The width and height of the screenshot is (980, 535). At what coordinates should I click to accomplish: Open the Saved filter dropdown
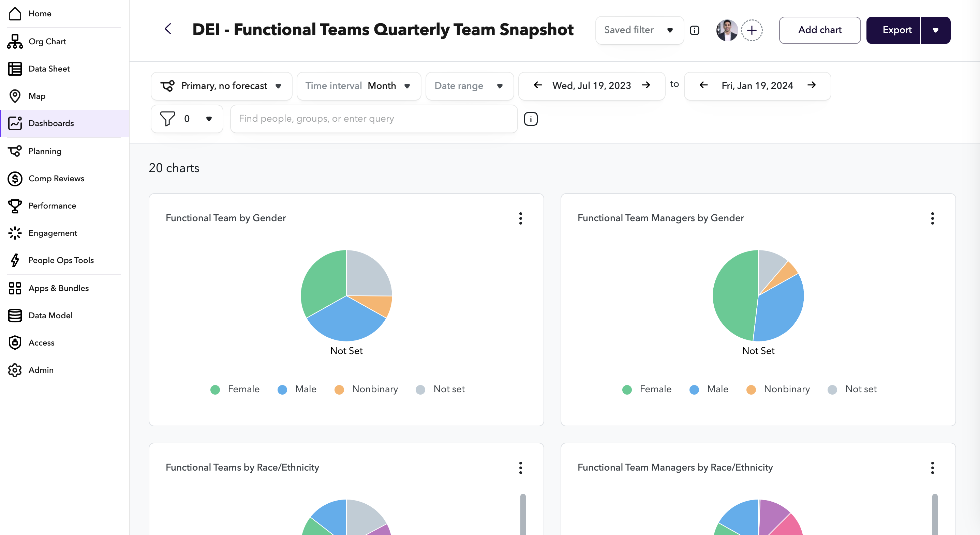639,30
